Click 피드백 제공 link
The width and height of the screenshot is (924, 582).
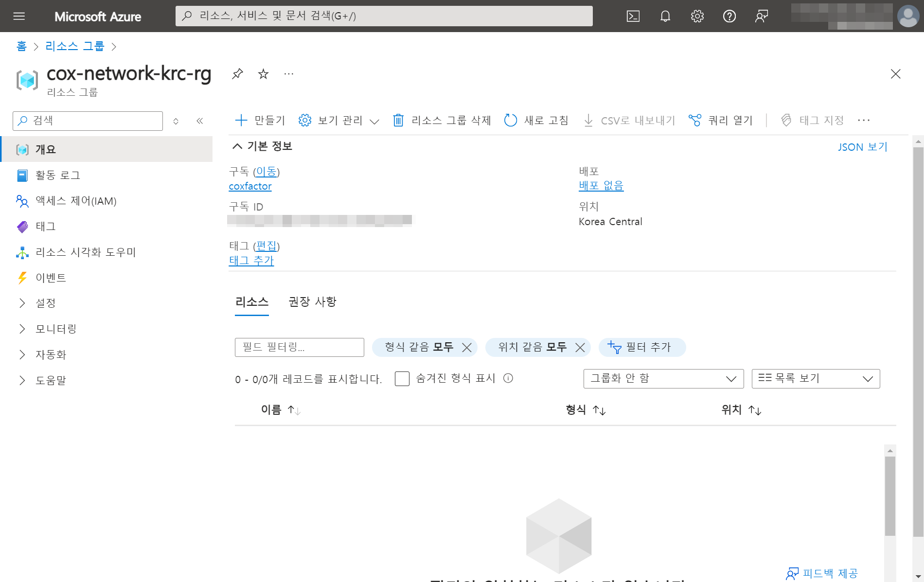[x=822, y=574]
